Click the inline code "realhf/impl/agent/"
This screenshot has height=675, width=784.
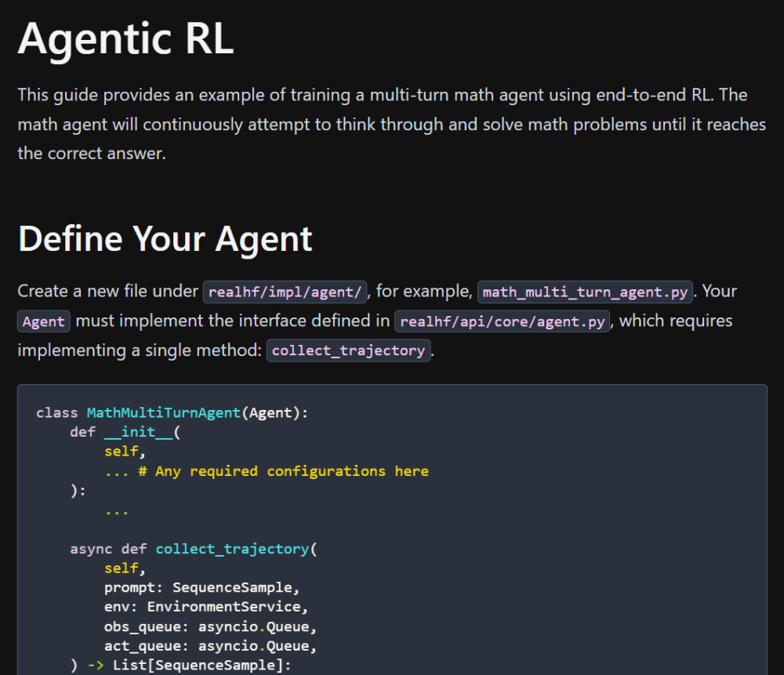click(285, 292)
